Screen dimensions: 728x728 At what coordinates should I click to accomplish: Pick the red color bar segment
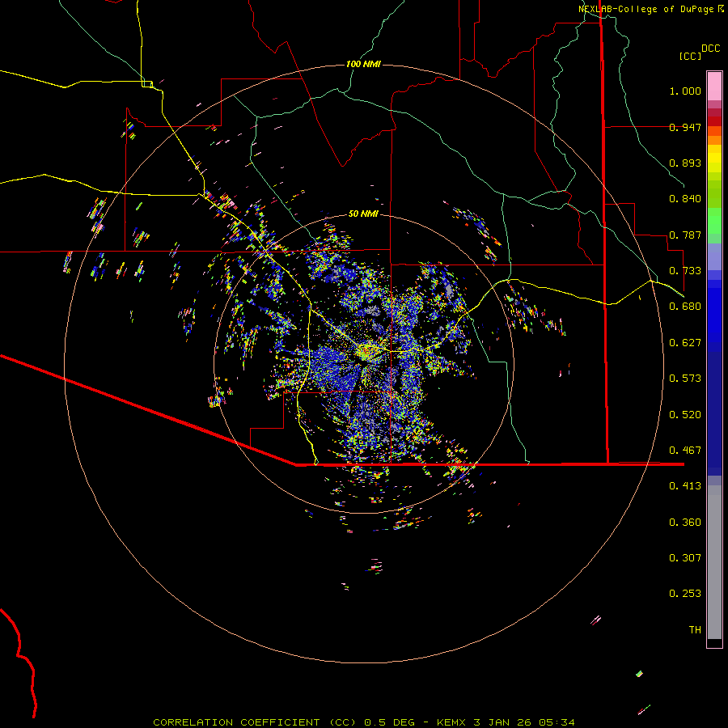pyautogui.click(x=714, y=121)
